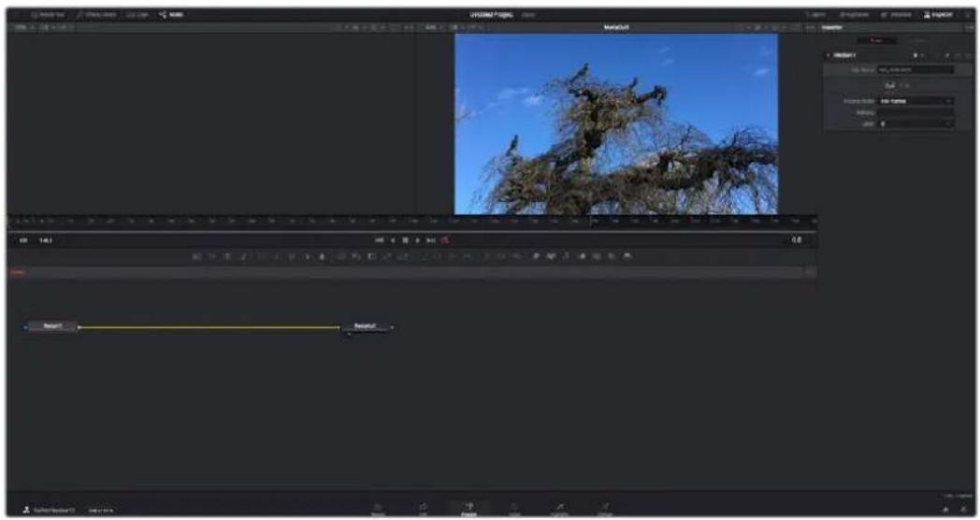
Task: Play the clip in reverse
Action: (x=393, y=240)
